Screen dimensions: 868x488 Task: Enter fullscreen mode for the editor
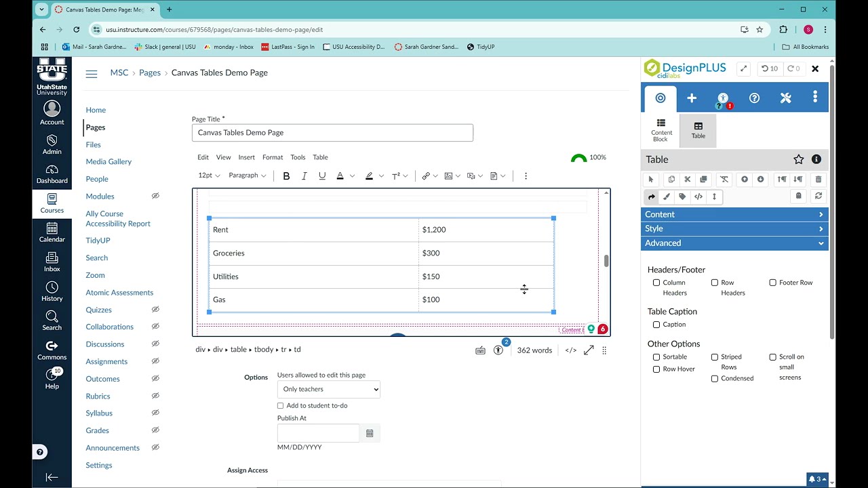(x=589, y=350)
